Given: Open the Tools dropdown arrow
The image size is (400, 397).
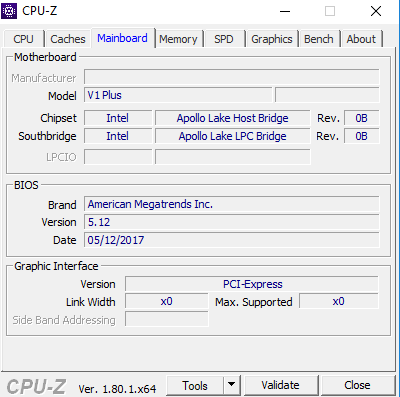Looking at the screenshot, I should pos(231,385).
